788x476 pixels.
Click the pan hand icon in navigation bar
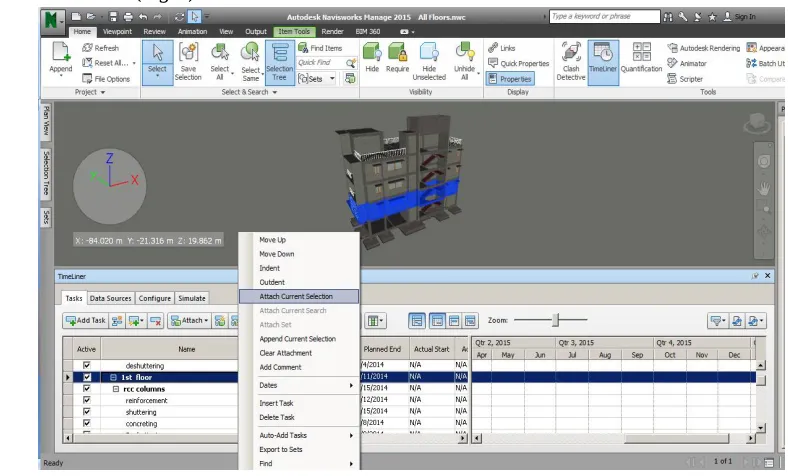click(x=764, y=188)
